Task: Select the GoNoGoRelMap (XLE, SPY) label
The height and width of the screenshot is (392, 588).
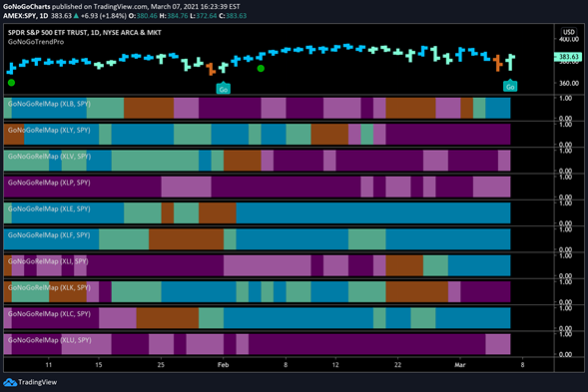Action: pyautogui.click(x=49, y=208)
